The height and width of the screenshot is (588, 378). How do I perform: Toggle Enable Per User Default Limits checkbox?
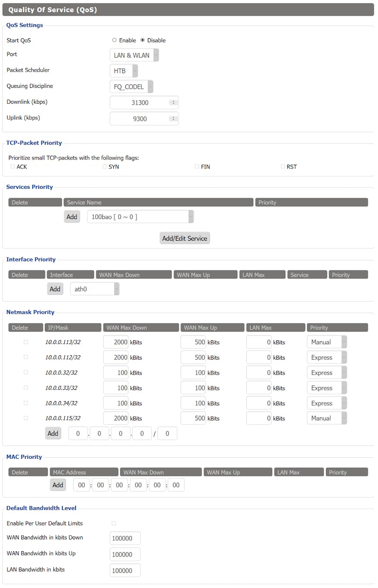pyautogui.click(x=113, y=523)
